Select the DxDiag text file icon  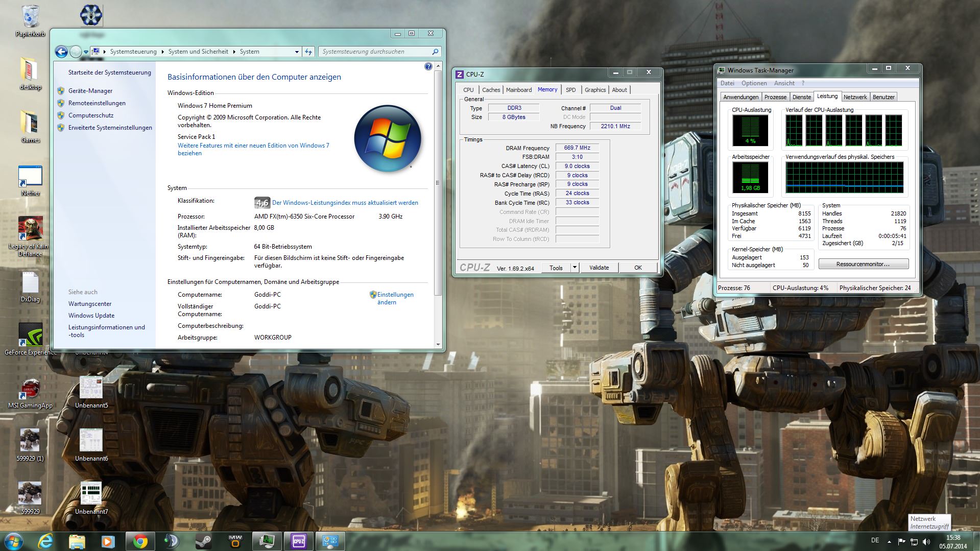(x=30, y=286)
